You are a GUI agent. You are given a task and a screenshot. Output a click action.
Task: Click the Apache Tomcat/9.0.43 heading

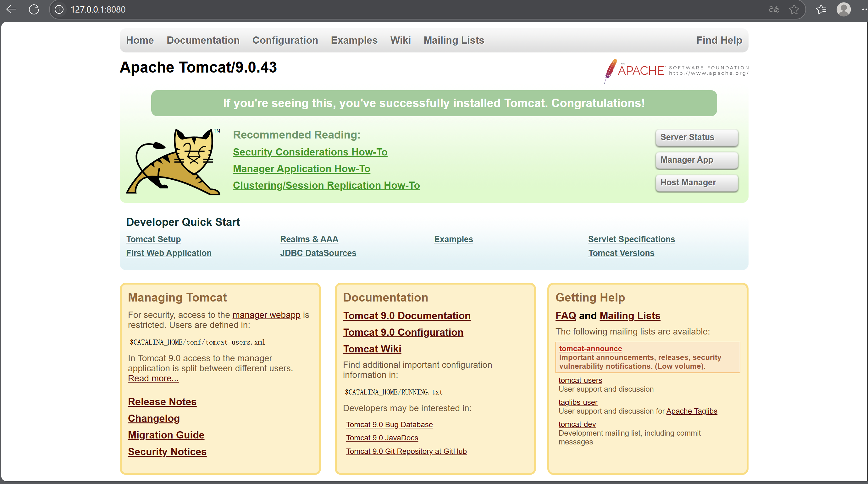[198, 67]
